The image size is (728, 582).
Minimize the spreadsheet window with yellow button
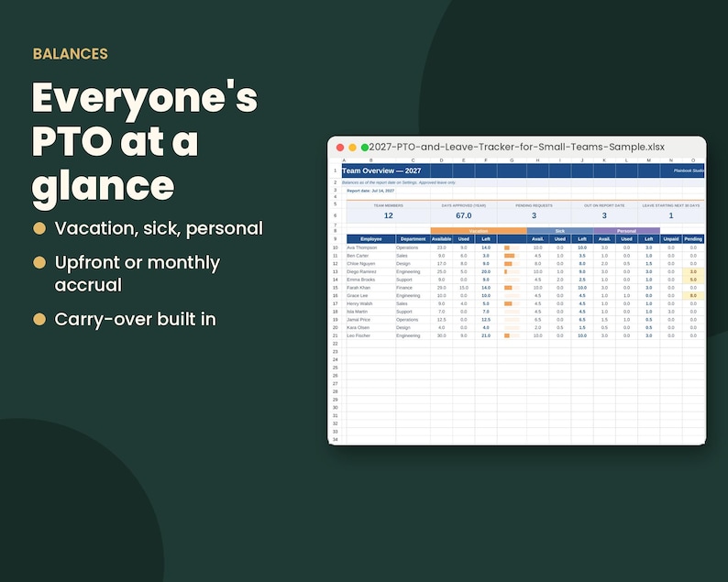(352, 148)
